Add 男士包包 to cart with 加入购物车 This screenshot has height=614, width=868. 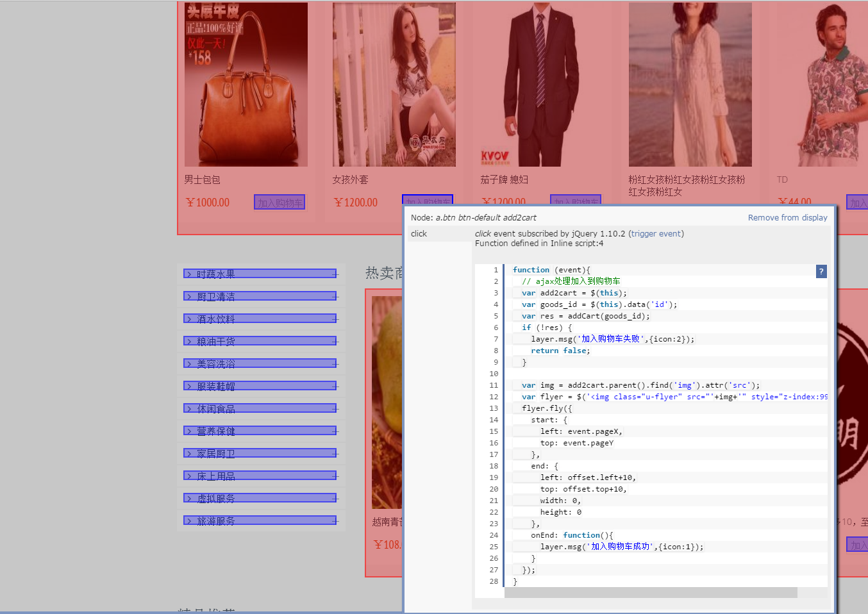[x=280, y=203]
